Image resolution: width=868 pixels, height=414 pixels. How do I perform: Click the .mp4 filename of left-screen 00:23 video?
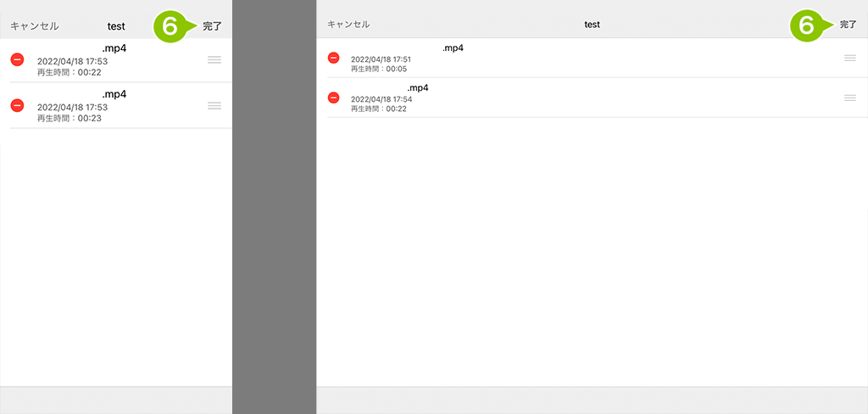114,94
